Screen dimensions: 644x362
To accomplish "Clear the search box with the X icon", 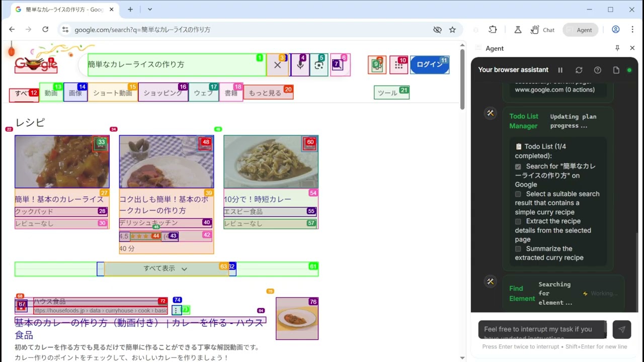I will click(x=277, y=65).
